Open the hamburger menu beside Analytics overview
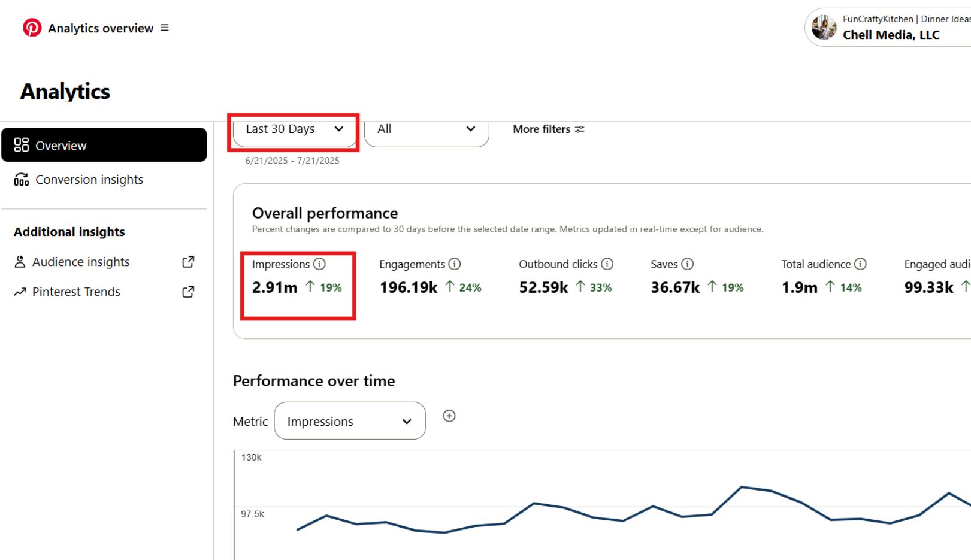Viewport: 971px width, 560px height. (165, 28)
